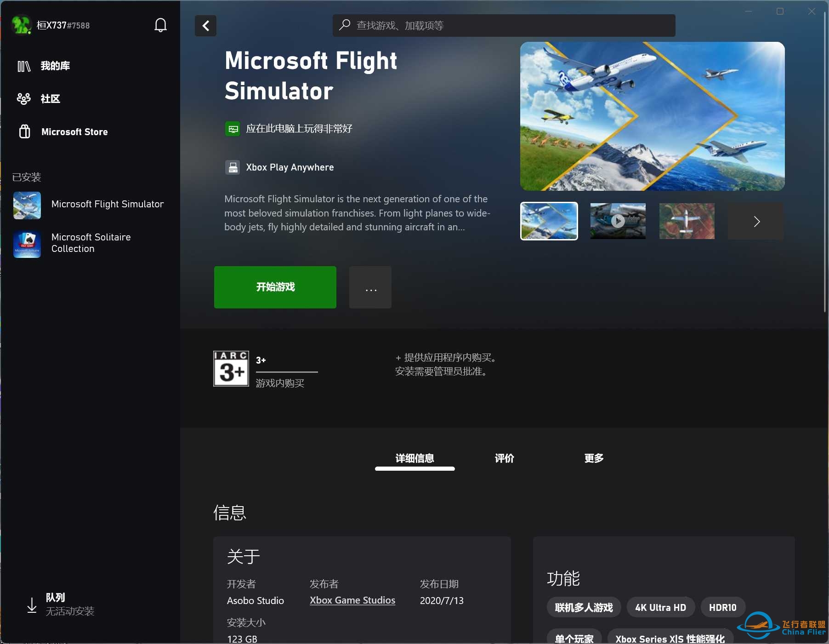Select the 详细信息 details tab
Viewport: 829px width, 644px height.
pyautogui.click(x=415, y=458)
